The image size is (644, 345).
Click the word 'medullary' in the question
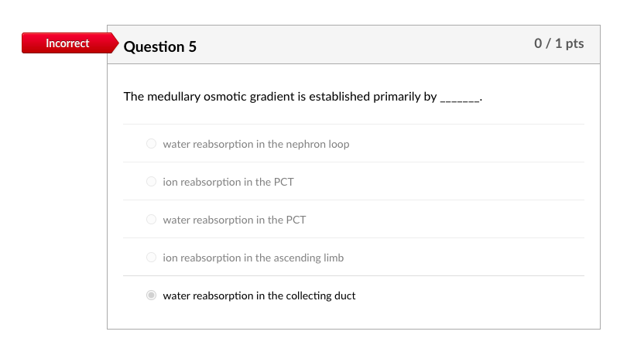point(172,97)
